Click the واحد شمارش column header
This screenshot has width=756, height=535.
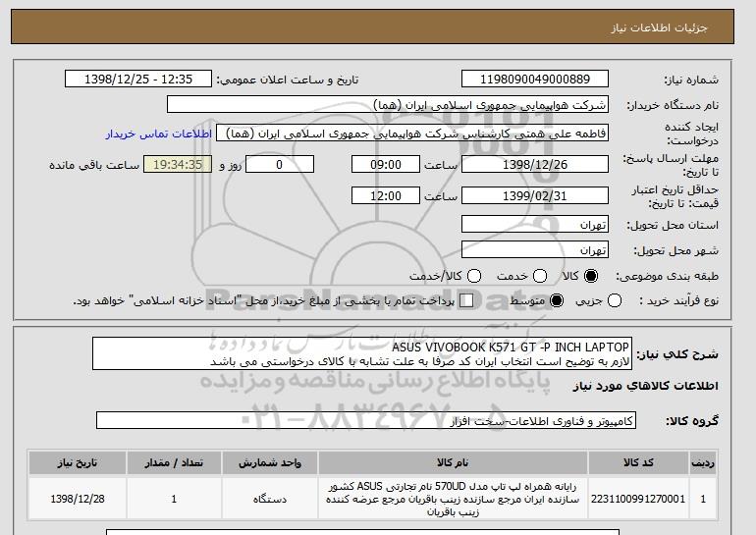[x=270, y=462]
